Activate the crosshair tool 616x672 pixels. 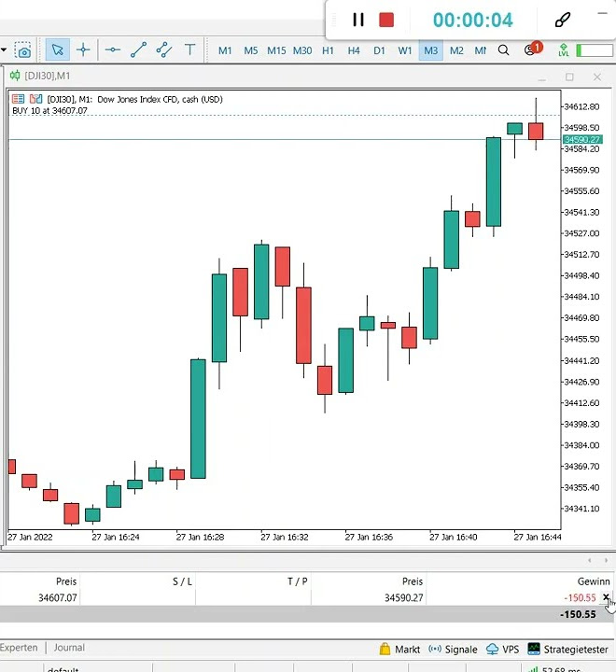click(x=83, y=50)
